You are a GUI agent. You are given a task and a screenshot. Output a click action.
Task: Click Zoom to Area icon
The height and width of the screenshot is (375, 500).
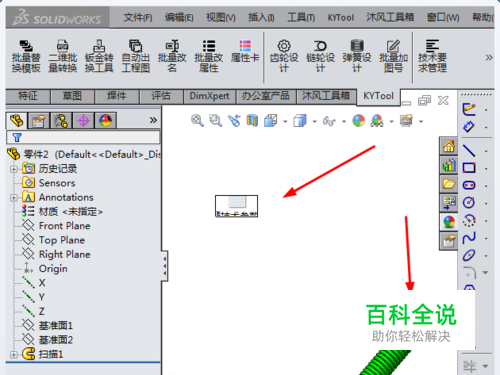pos(215,120)
